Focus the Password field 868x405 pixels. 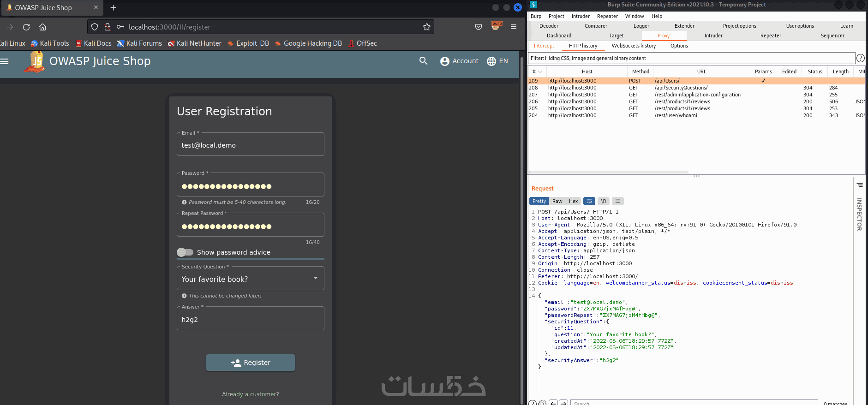coord(251,185)
